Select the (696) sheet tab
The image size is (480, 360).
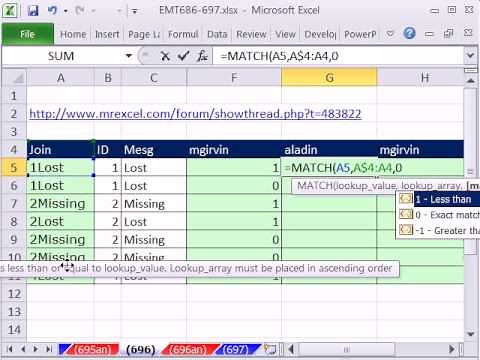tap(141, 349)
